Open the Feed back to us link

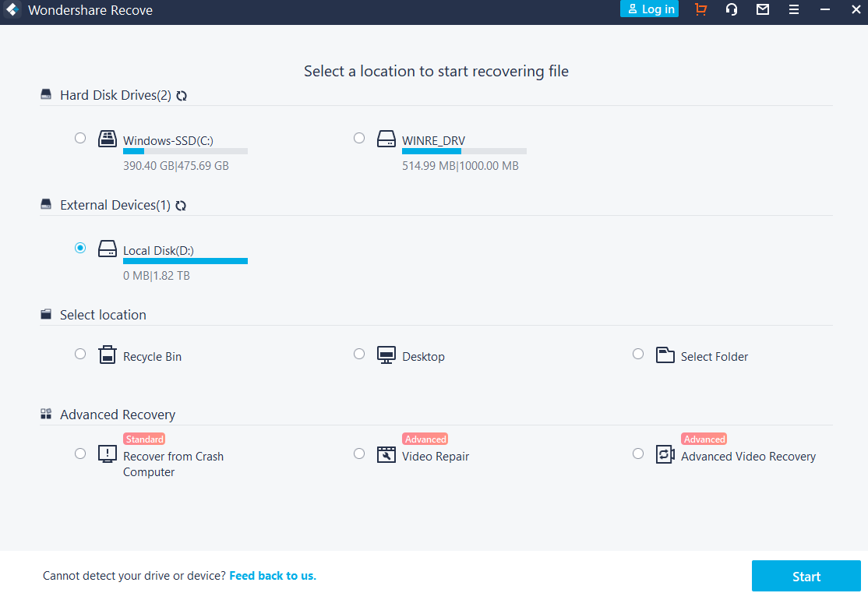coord(273,576)
